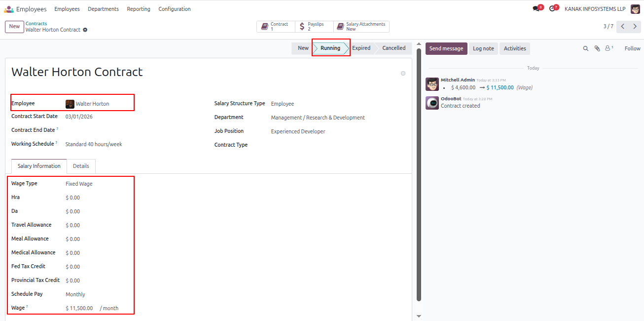This screenshot has height=321, width=644.
Task: Toggle the kanban state dot
Action: tap(403, 73)
